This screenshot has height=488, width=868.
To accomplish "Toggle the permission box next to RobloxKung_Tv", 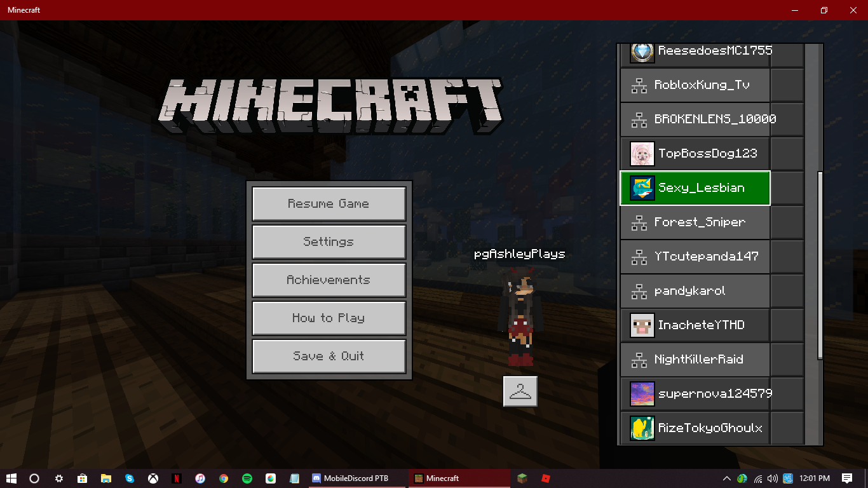I will (787, 85).
